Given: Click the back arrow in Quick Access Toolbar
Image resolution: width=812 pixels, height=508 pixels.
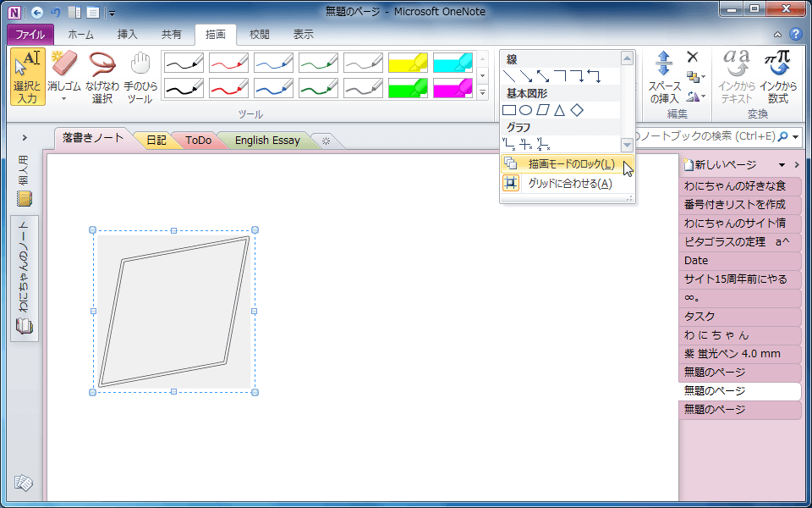Looking at the screenshot, I should click(x=36, y=12).
